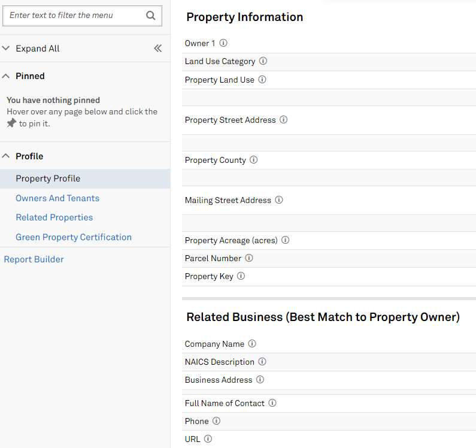Click info icon next to Property County
This screenshot has height=448, width=476.
pyautogui.click(x=254, y=160)
